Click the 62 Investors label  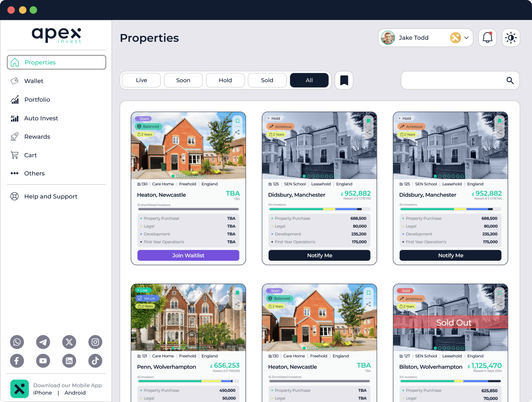point(146,377)
